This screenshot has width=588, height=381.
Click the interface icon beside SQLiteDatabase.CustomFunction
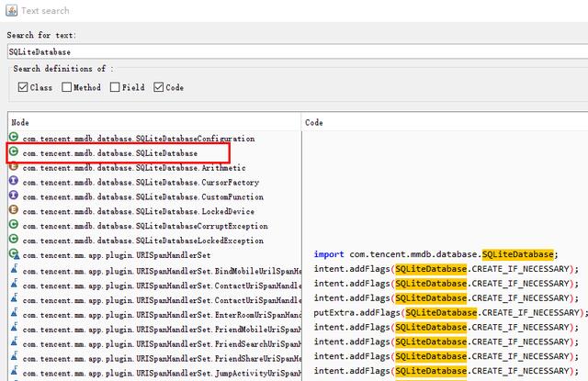coord(14,196)
